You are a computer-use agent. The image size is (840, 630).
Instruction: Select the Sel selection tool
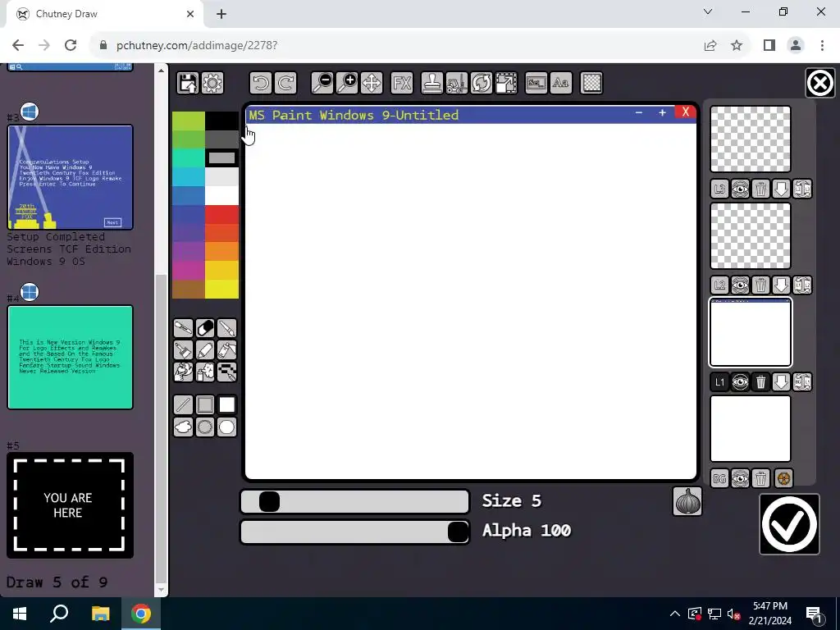[536, 83]
